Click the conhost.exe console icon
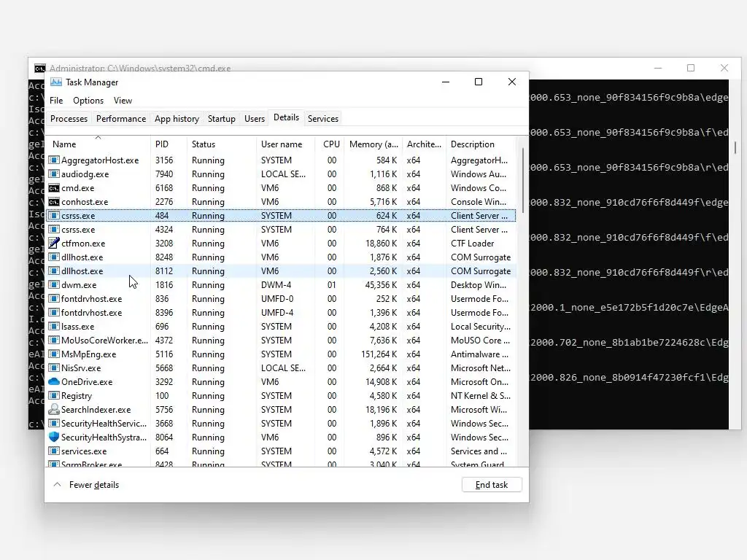This screenshot has height=560, width=747. point(54,201)
